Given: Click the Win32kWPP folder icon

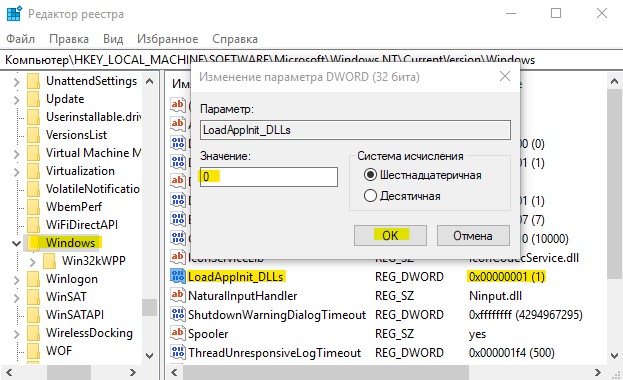Looking at the screenshot, I should pos(49,261).
